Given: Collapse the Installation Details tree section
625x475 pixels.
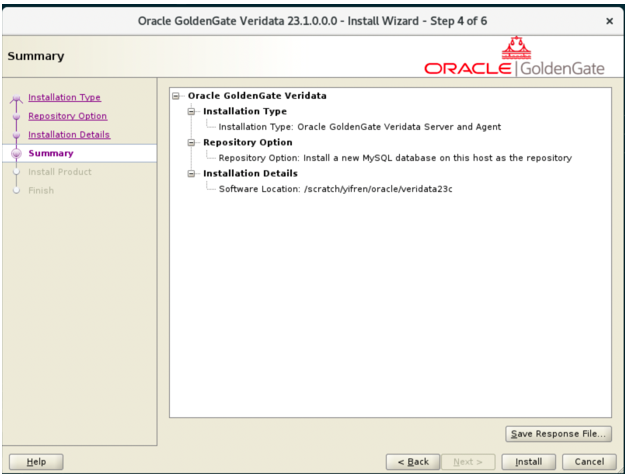Looking at the screenshot, I should tap(191, 174).
